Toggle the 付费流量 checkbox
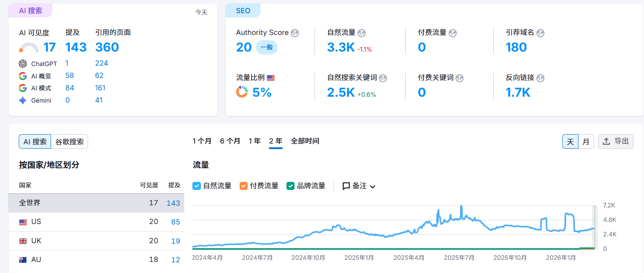This screenshot has width=644, height=273. click(243, 186)
